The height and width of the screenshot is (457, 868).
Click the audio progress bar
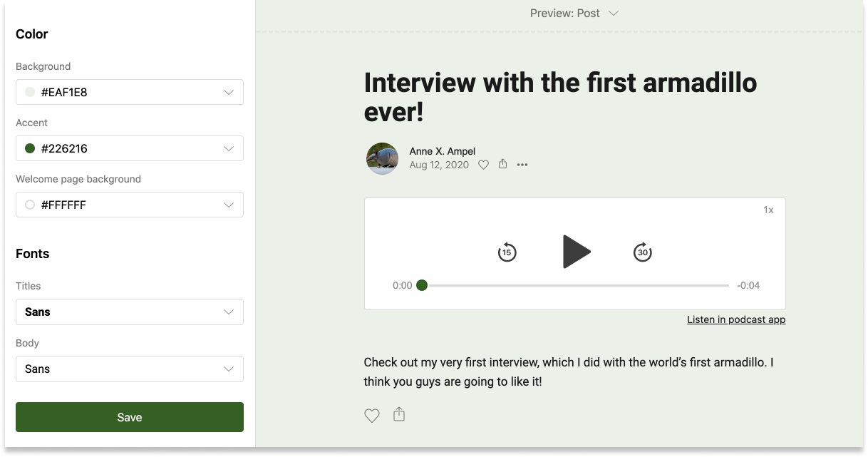[x=570, y=285]
